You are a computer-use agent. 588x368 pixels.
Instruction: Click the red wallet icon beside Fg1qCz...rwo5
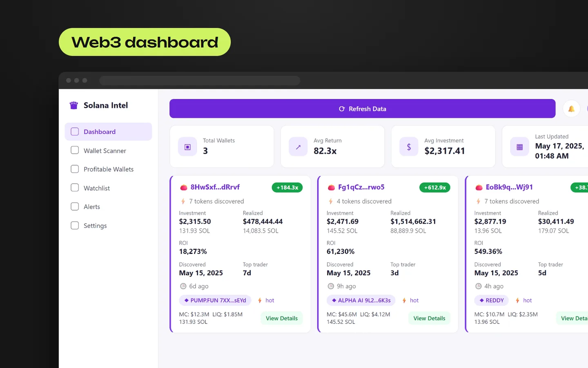(x=331, y=188)
